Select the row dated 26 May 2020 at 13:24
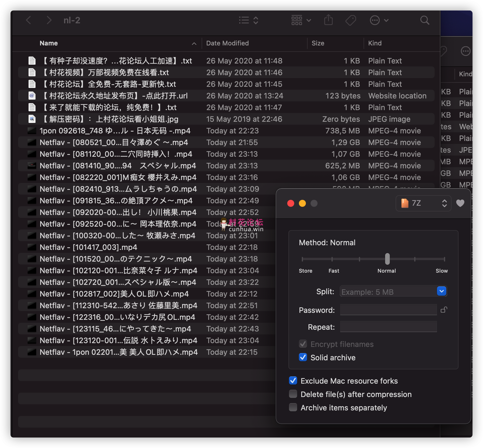Screen dimensions: 483x448 coord(226,96)
